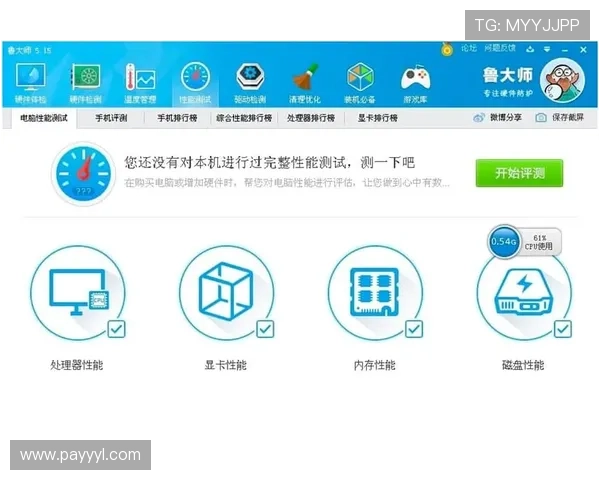Open 论坛 forum link
The image size is (600, 480).
(x=469, y=48)
